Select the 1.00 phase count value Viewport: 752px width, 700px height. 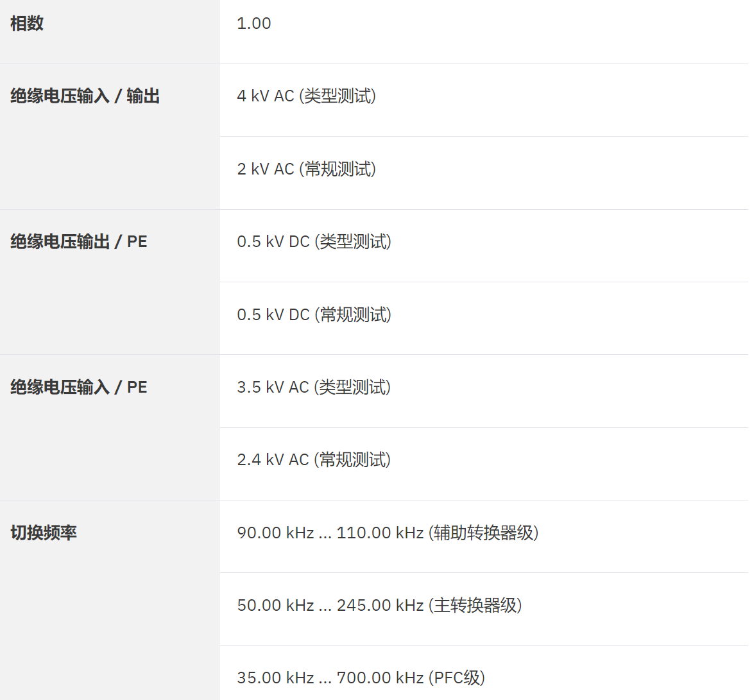tap(253, 24)
